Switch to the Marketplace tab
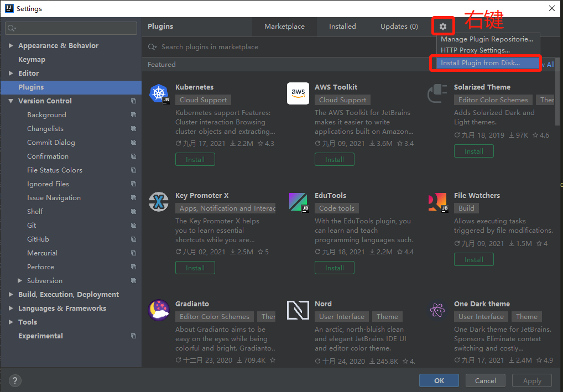The image size is (563, 392). (284, 27)
